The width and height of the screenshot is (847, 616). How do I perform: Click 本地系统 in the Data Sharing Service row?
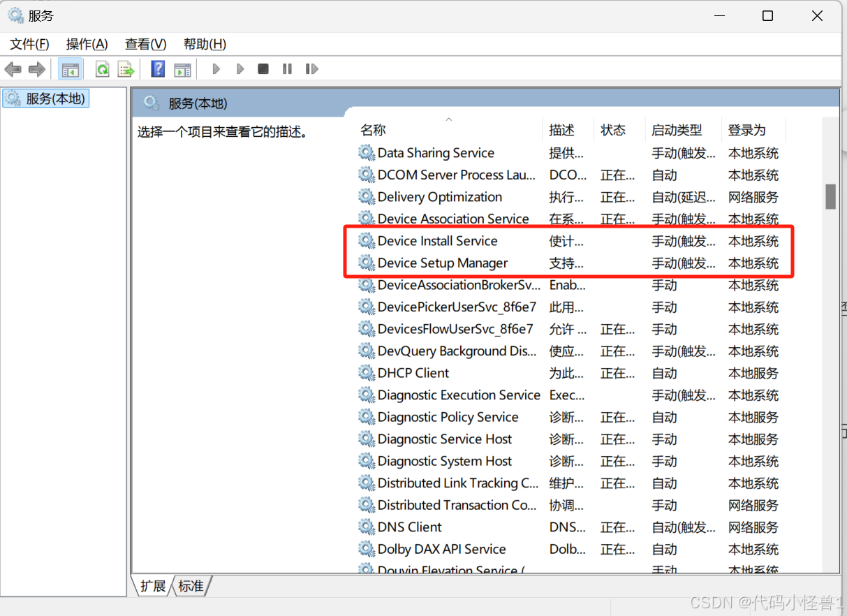(753, 153)
